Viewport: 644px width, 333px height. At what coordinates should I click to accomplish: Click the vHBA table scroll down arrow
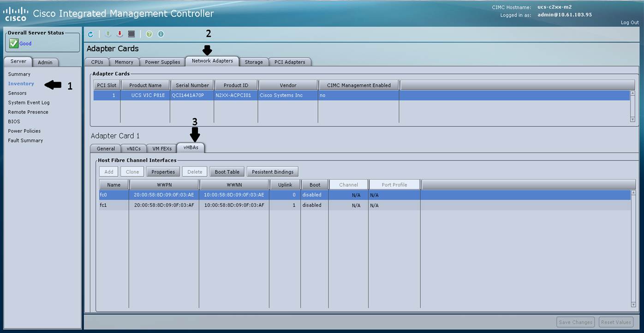pyautogui.click(x=633, y=304)
